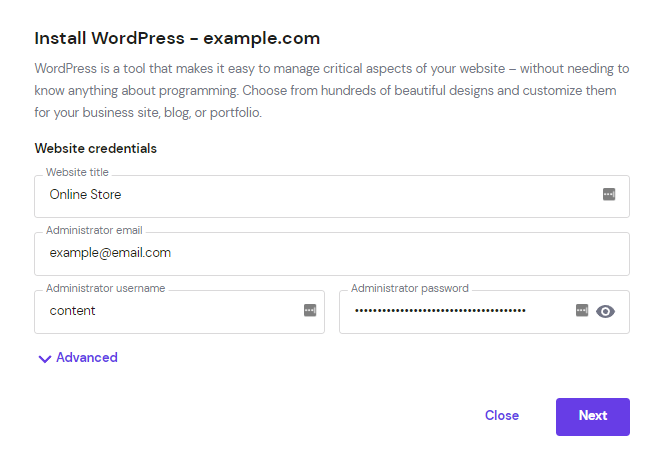This screenshot has width=662, height=475.
Task: Click the masked Administrator password dots
Action: click(440, 311)
